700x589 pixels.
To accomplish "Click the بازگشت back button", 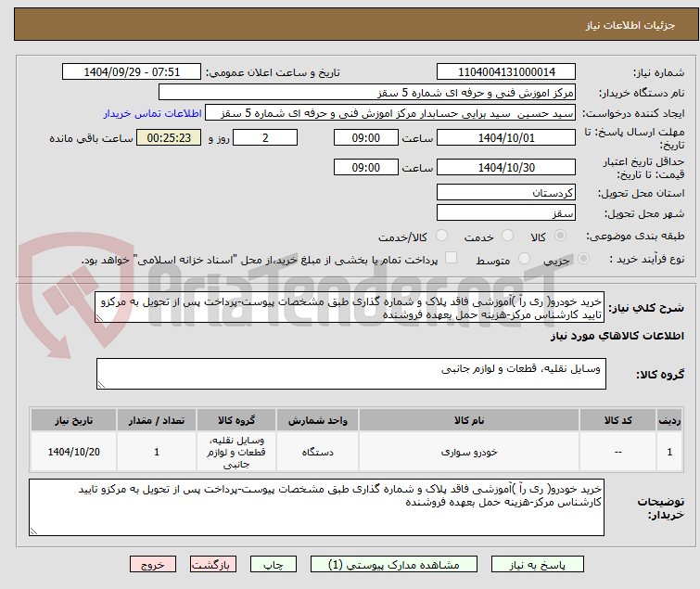I will [x=212, y=564].
